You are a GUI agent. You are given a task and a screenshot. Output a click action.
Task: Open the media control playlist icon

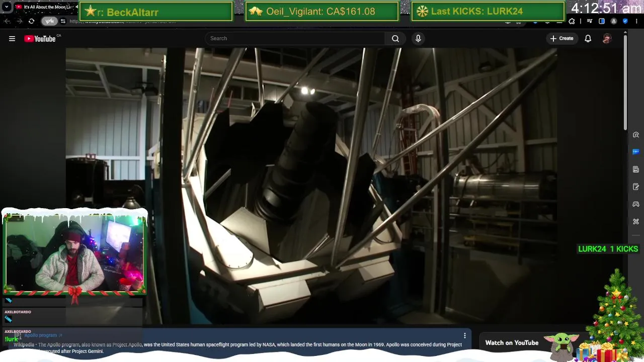(x=590, y=21)
